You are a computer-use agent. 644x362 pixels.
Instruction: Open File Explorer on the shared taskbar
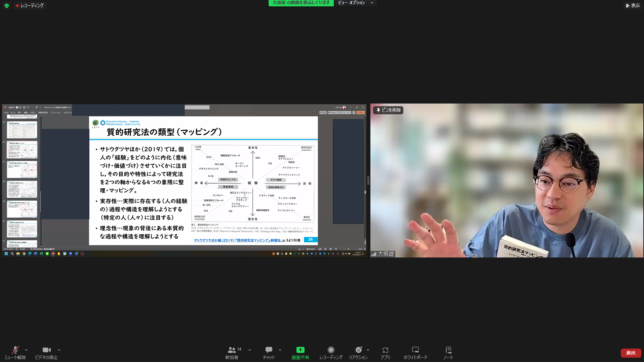click(x=18, y=254)
